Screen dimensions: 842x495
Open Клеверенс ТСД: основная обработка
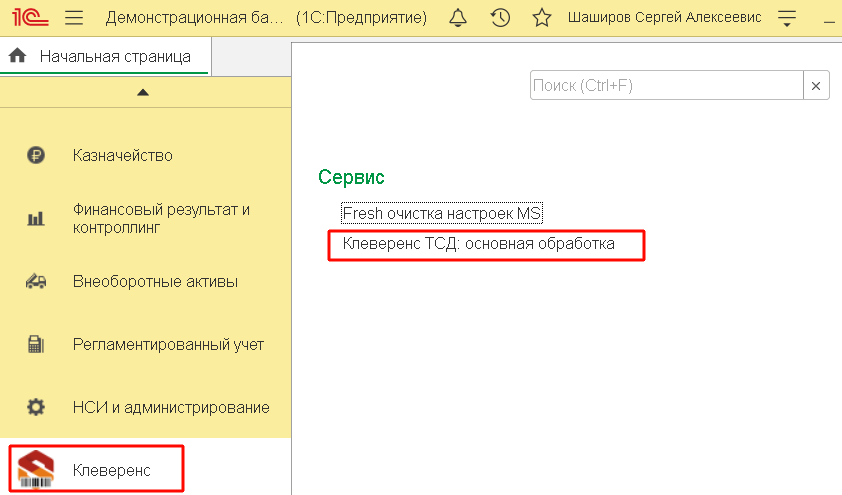coord(478,244)
